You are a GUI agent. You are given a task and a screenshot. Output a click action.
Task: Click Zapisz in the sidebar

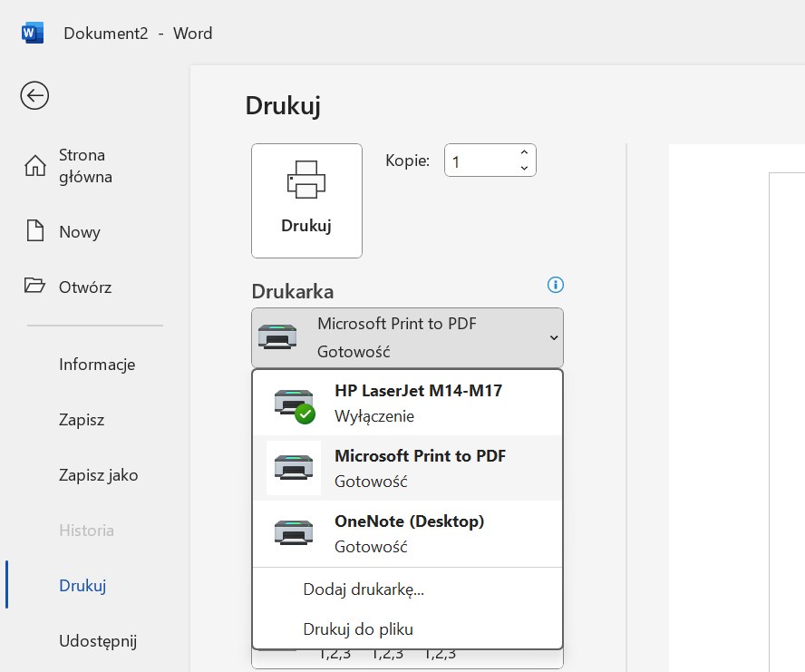pos(82,420)
